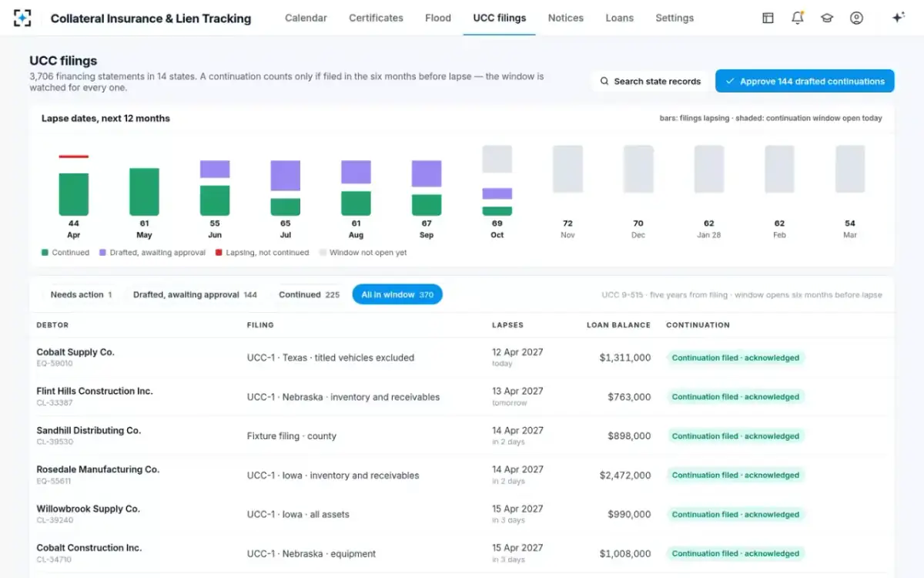Sort by Filing column header
924x578 pixels.
click(x=260, y=325)
